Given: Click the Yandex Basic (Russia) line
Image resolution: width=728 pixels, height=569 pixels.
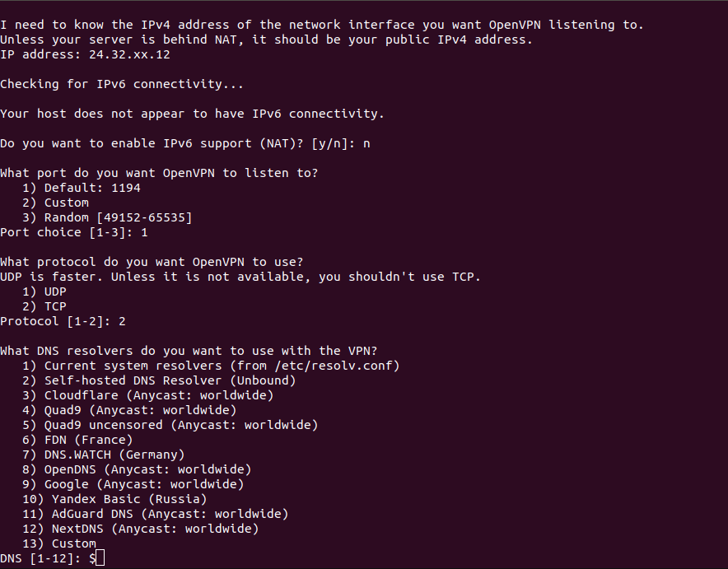Looking at the screenshot, I should (x=114, y=499).
